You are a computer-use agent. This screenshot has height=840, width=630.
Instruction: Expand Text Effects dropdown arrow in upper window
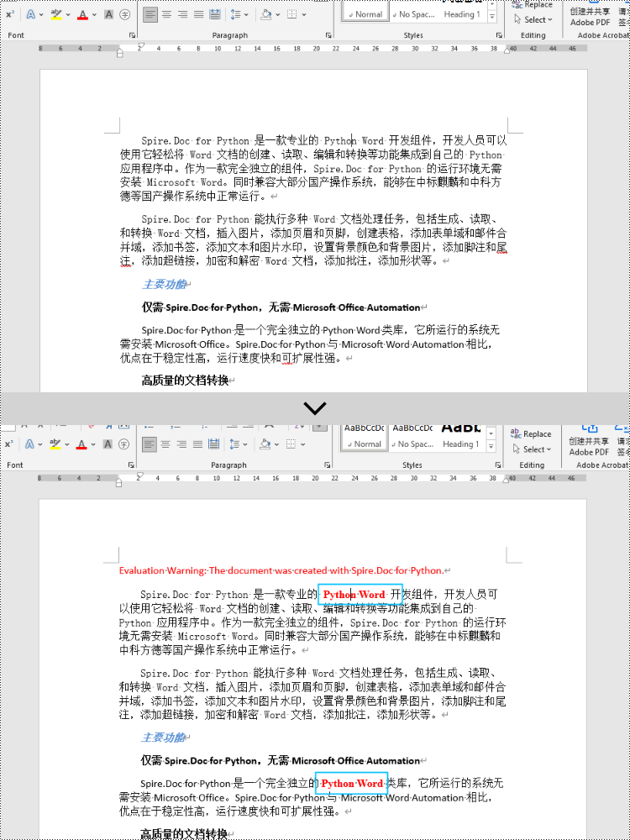click(x=41, y=15)
